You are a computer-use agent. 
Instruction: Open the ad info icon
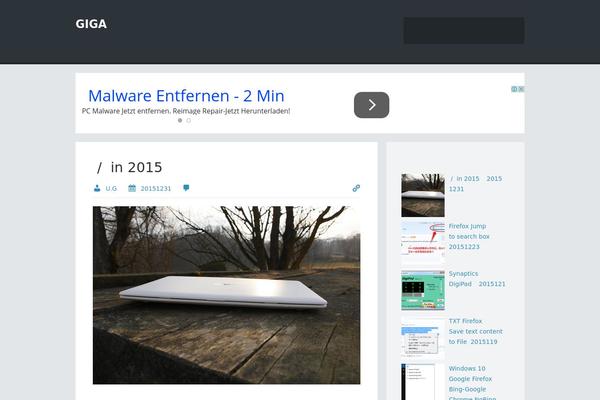(x=514, y=89)
